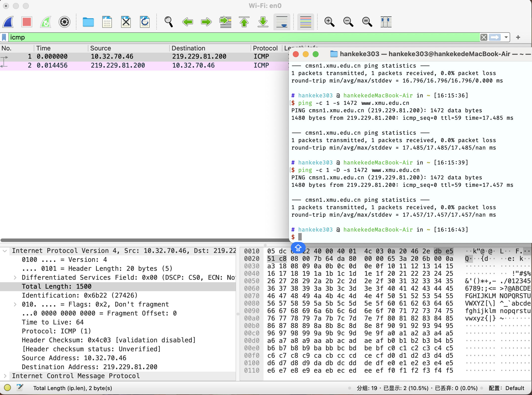Screen dimensions: 532x395
Task: Select the 0100 Version: 4 field
Action: point(118,260)
